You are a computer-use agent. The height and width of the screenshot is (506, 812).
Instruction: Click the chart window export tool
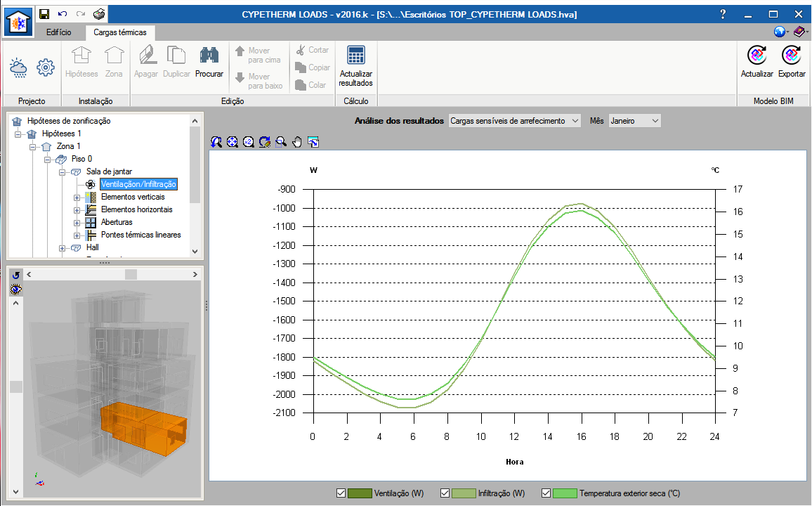pos(313,142)
